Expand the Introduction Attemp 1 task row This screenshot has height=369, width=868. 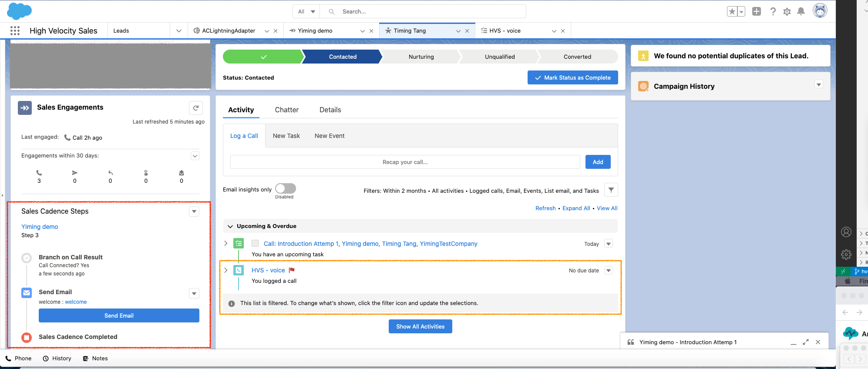pos(225,243)
